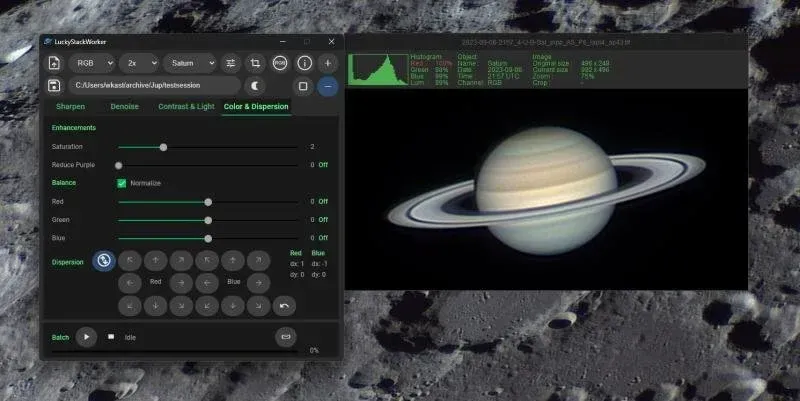
Task: Start the Batch play button
Action: coord(86,337)
